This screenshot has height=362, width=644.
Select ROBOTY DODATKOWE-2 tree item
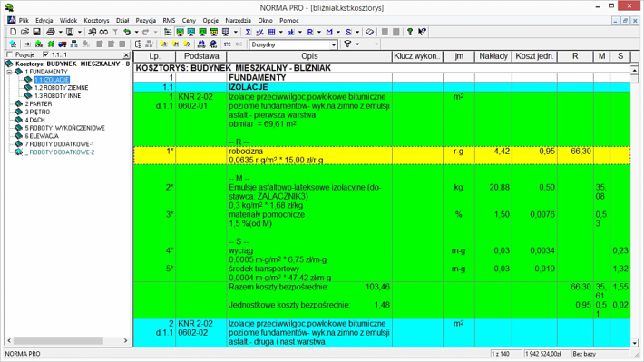[x=60, y=152]
